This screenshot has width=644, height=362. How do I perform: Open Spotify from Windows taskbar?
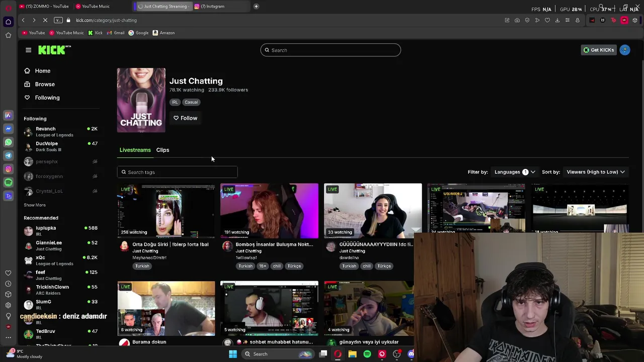click(x=367, y=354)
